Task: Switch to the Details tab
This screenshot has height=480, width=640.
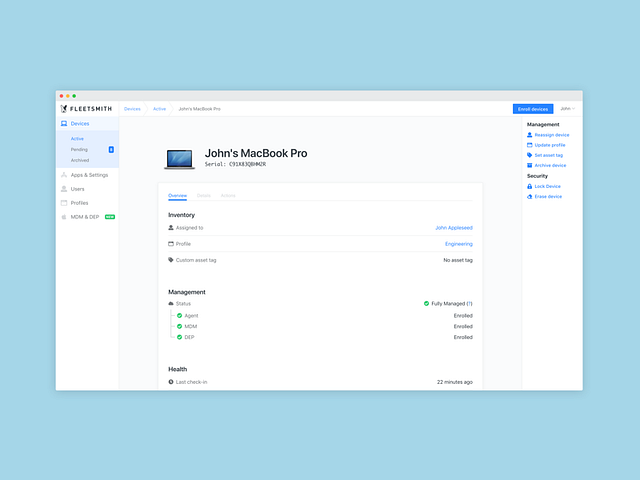Action: (x=204, y=196)
